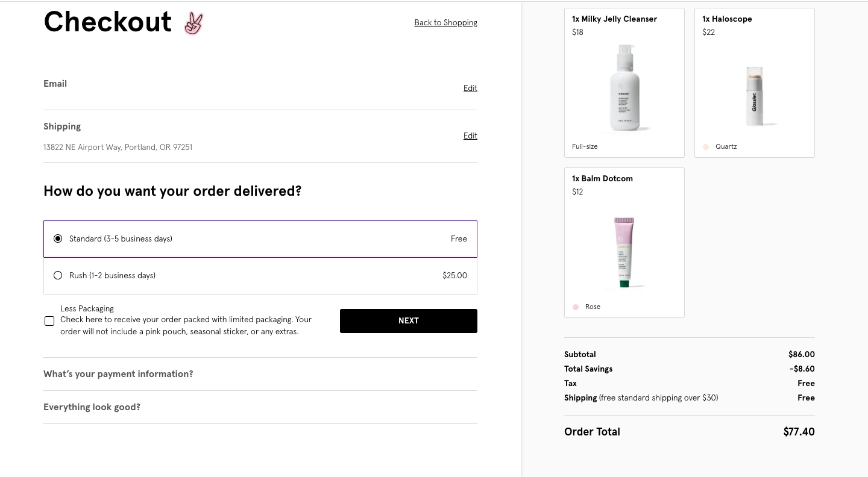Image resolution: width=868 pixels, height=477 pixels.
Task: Click the 1x Haloscope item title
Action: (x=727, y=19)
